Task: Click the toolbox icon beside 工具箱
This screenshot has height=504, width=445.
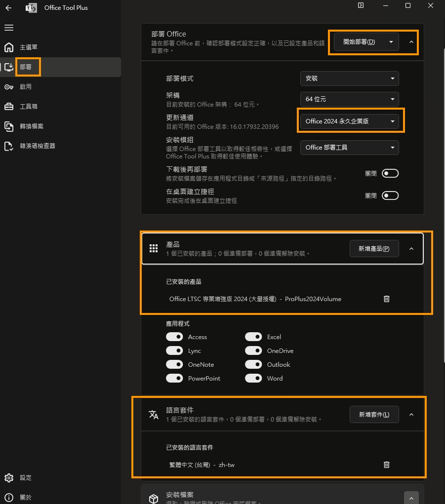Action: click(9, 107)
